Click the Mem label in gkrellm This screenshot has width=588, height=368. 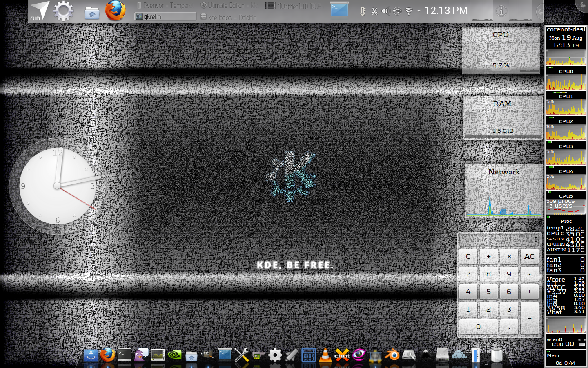[553, 355]
